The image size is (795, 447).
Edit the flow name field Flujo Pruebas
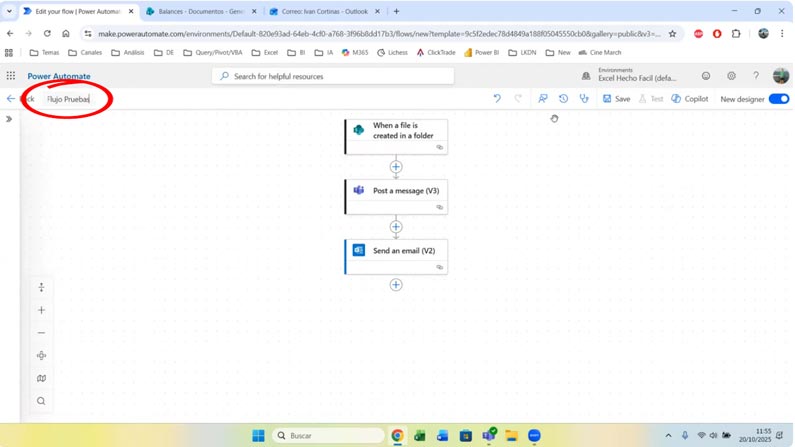click(x=68, y=99)
